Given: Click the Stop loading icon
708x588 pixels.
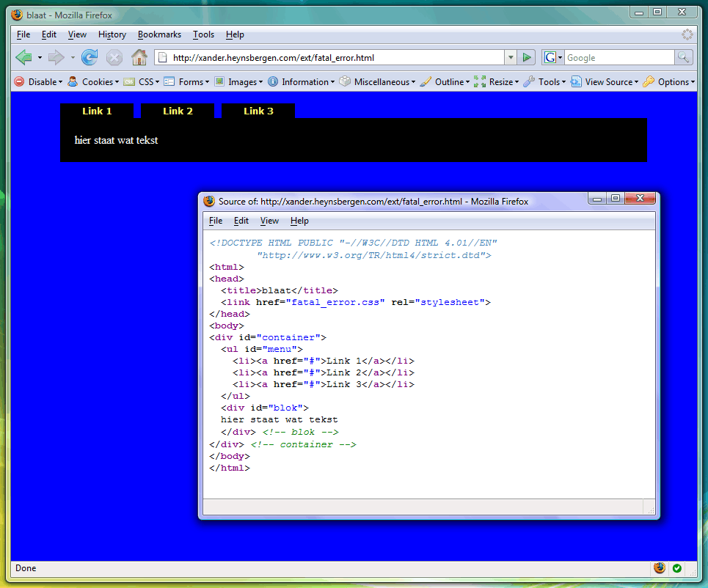Looking at the screenshot, I should [114, 58].
